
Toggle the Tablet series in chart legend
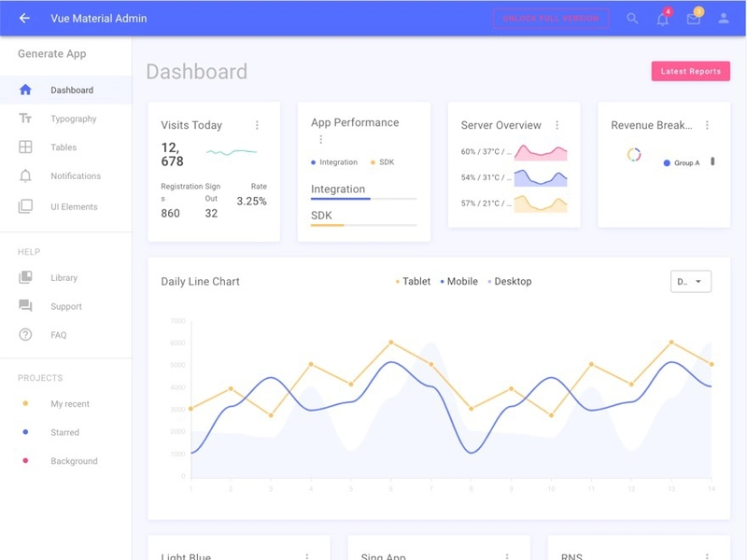[x=413, y=282]
